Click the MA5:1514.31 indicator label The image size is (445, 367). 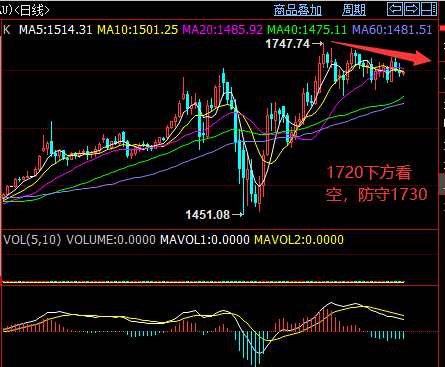click(x=55, y=30)
